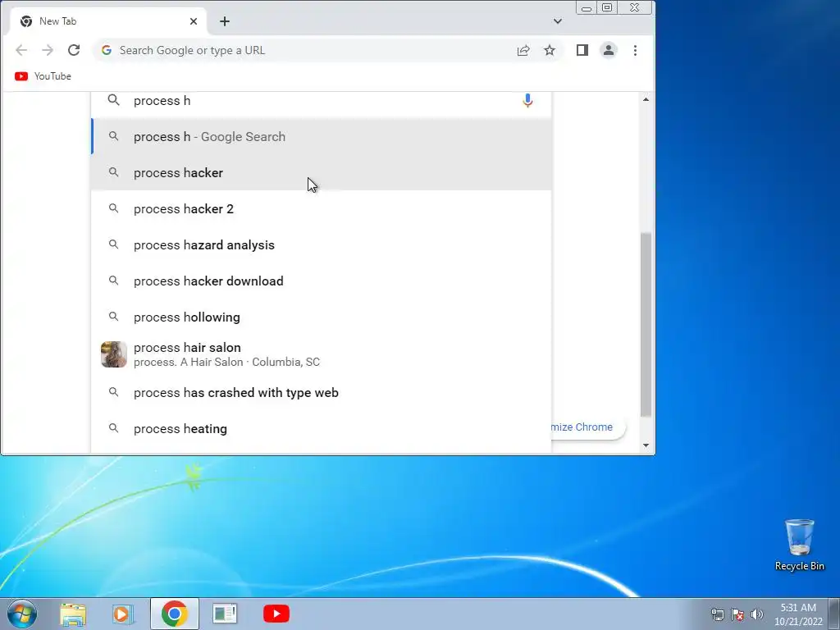
Task: Click the page scrollbar down arrow
Action: point(646,445)
